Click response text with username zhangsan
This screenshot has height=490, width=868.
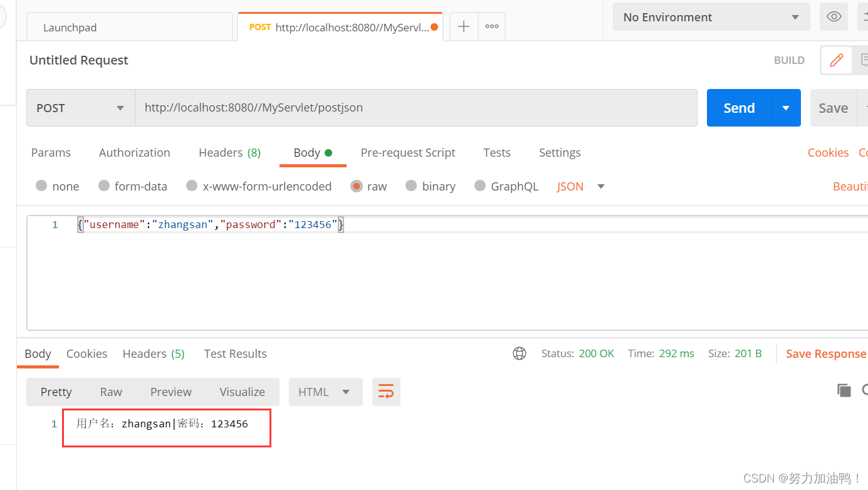(x=162, y=424)
